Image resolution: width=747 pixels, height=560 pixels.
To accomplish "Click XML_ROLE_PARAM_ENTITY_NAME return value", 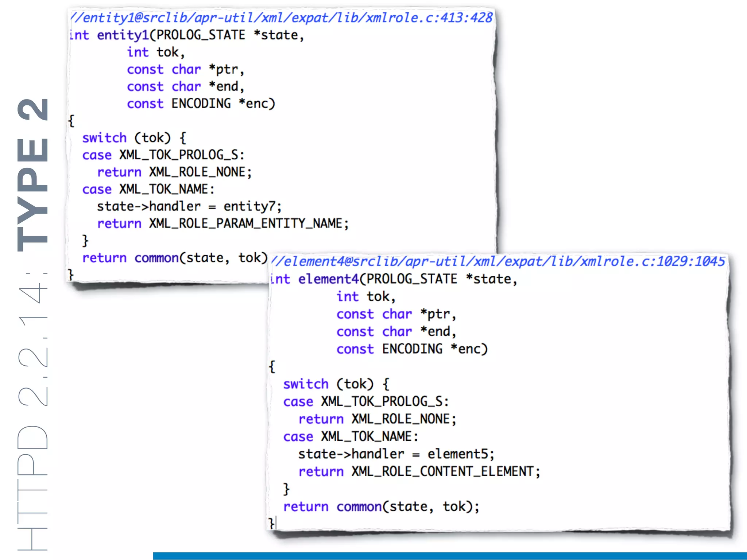I will click(245, 223).
